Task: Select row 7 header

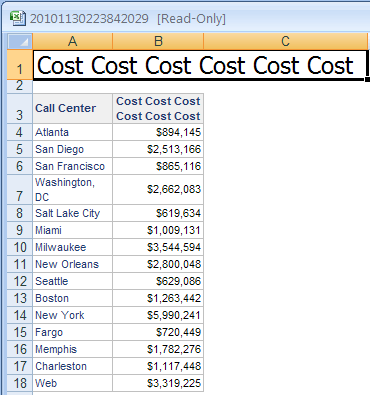Action: 20,189
